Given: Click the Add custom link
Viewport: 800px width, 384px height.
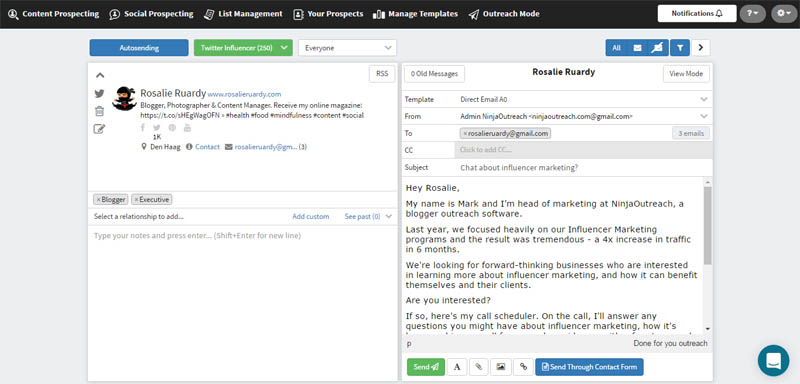Looking at the screenshot, I should tap(311, 217).
